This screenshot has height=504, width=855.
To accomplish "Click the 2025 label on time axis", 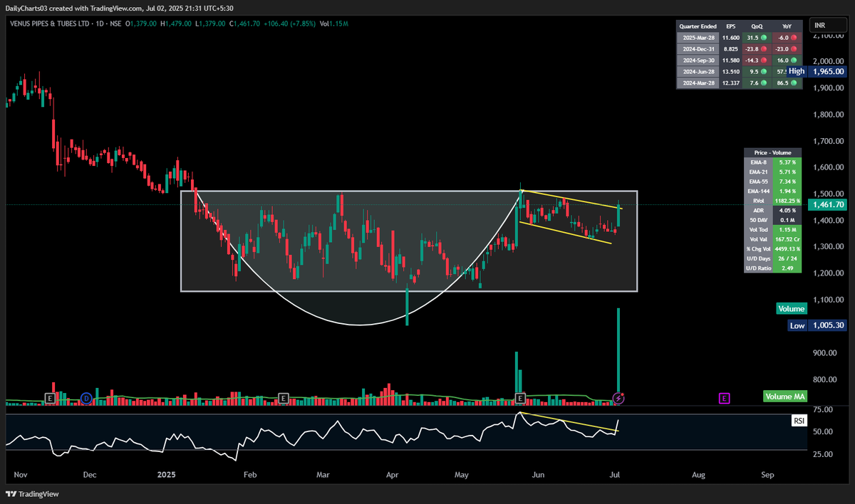I will coord(166,474).
